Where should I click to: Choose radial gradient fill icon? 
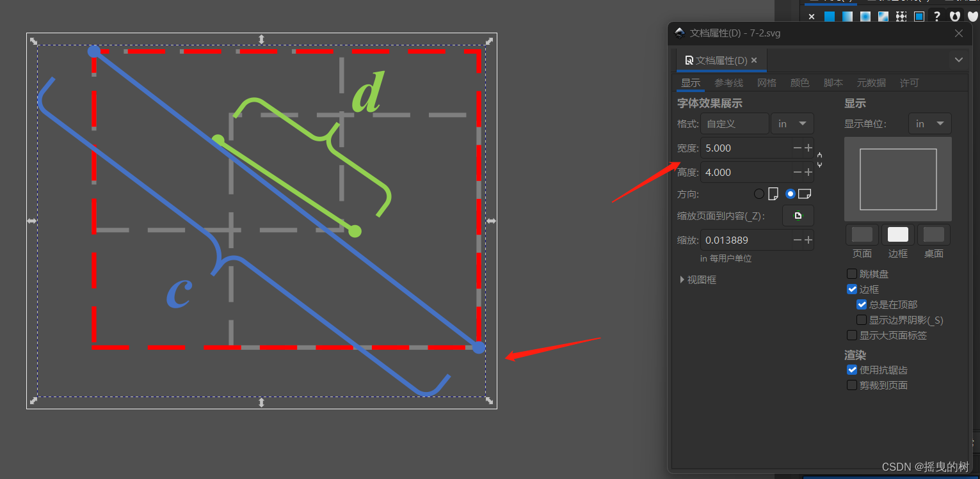tap(865, 17)
